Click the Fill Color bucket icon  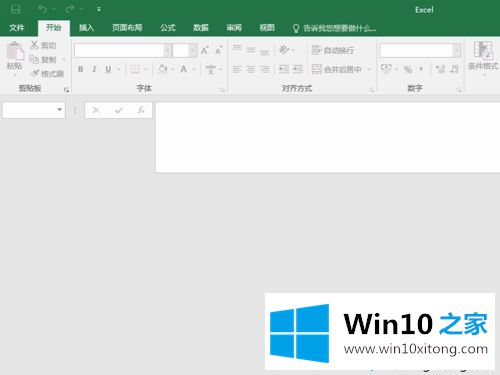click(163, 69)
